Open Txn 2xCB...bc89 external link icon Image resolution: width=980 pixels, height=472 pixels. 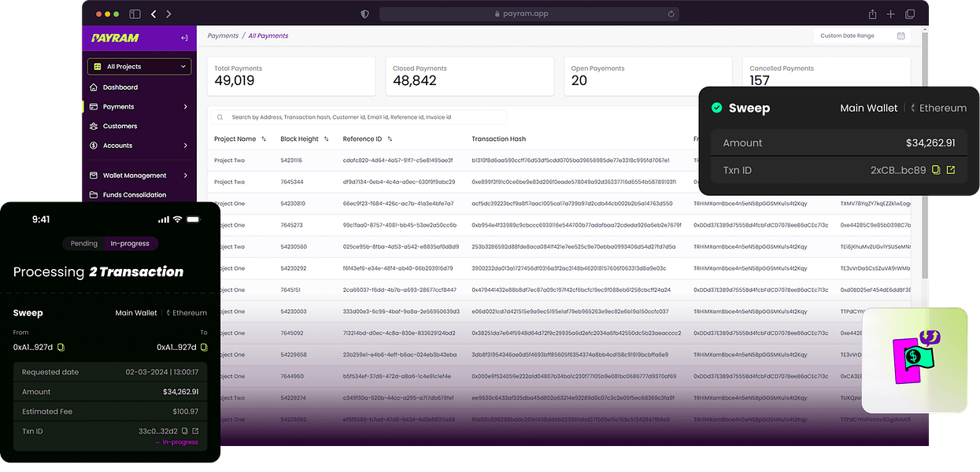click(x=951, y=170)
